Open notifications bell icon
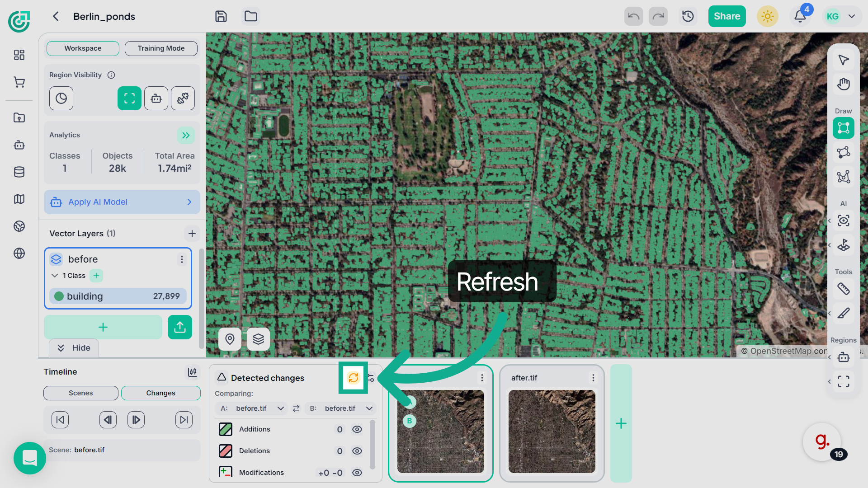The image size is (868, 488). 800,17
